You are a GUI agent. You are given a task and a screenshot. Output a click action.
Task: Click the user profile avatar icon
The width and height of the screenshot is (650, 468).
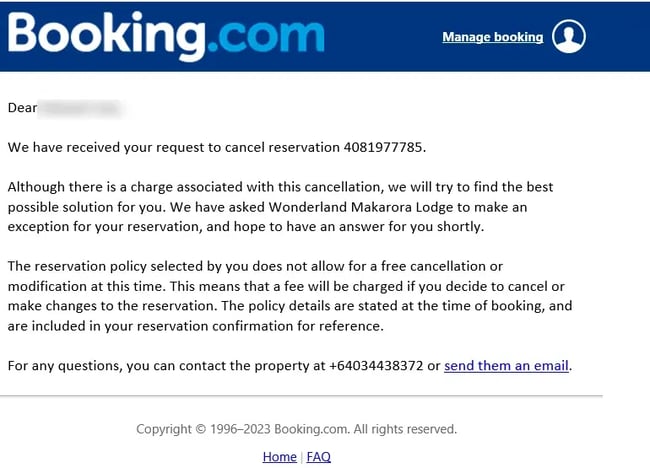(568, 37)
